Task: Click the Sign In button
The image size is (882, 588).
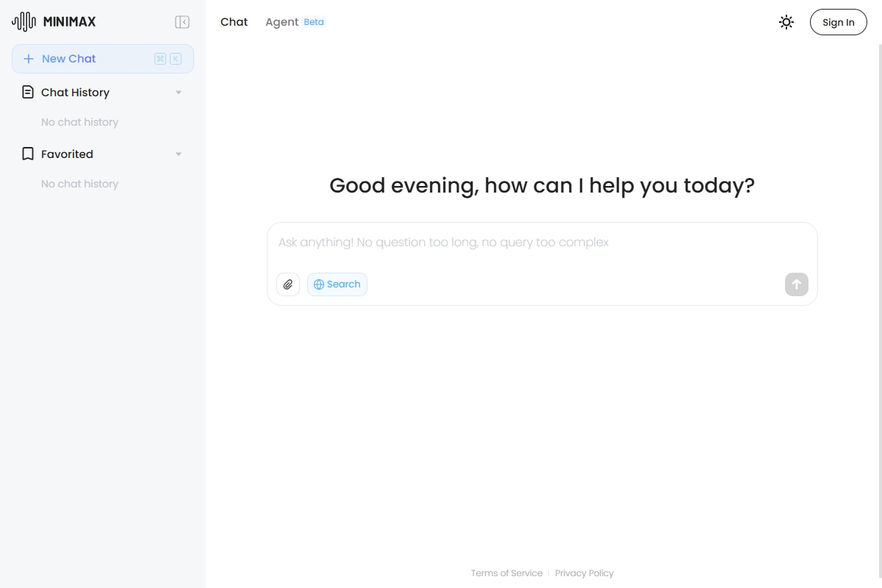Action: pos(838,22)
